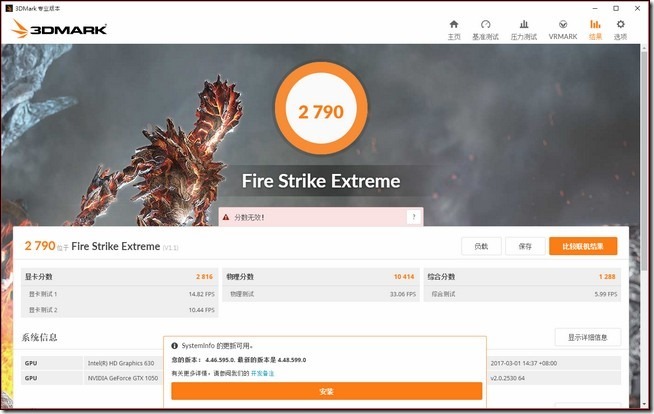This screenshot has height=414, width=654.
Task: Click the 显卡测试 2 row label
Action: (x=43, y=310)
